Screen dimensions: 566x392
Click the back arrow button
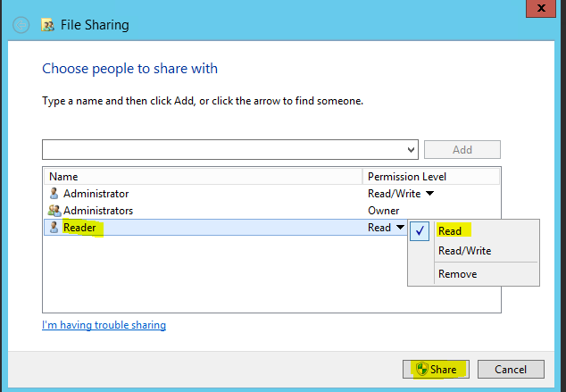coord(22,25)
